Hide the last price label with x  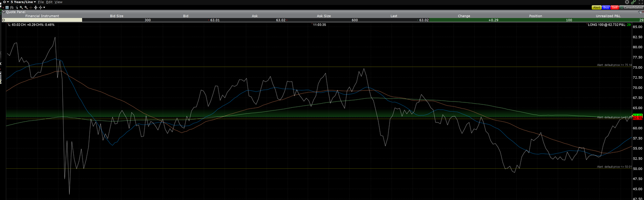coord(7,24)
